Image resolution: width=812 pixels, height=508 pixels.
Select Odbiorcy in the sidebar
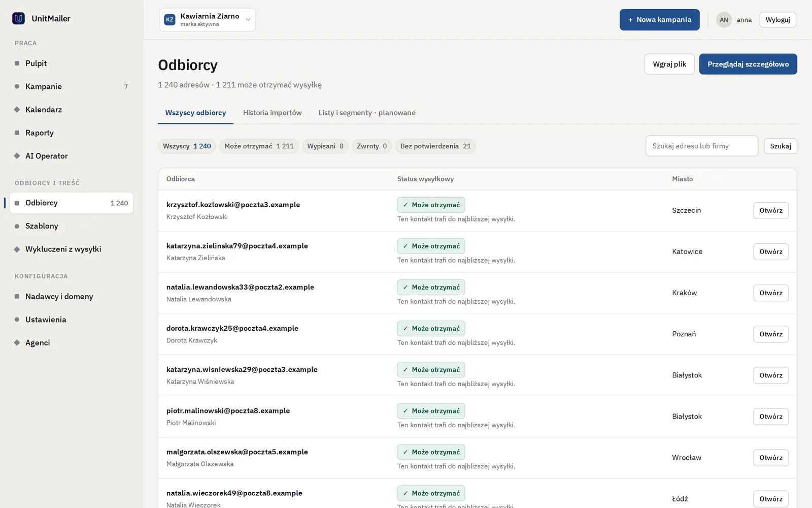(x=71, y=203)
